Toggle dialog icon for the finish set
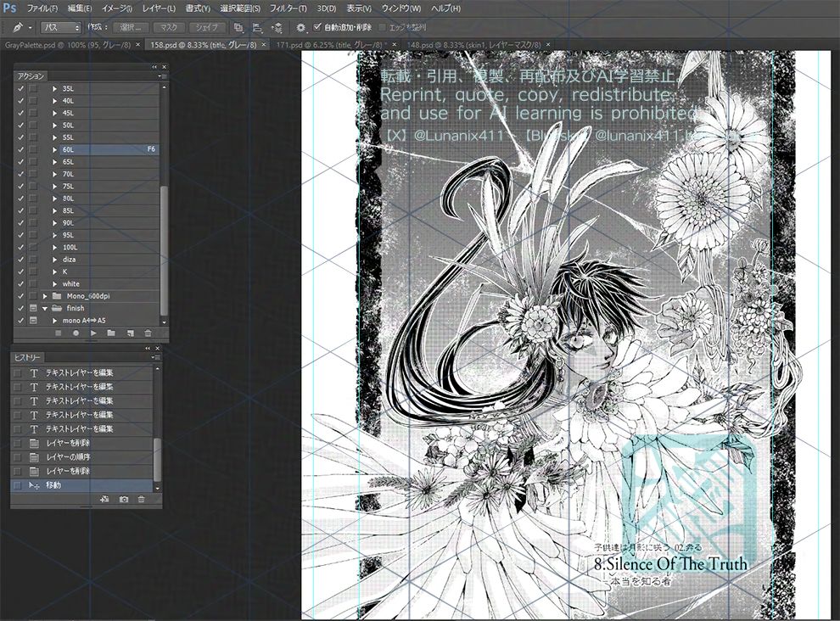The image size is (840, 621). [x=33, y=308]
